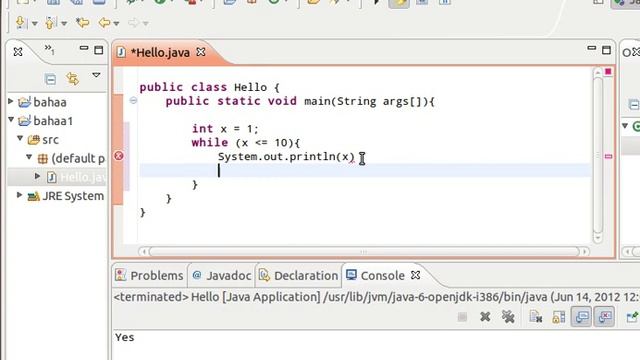Image resolution: width=640 pixels, height=360 pixels.
Task: Expand the JRE System Library node
Action: (x=20, y=195)
